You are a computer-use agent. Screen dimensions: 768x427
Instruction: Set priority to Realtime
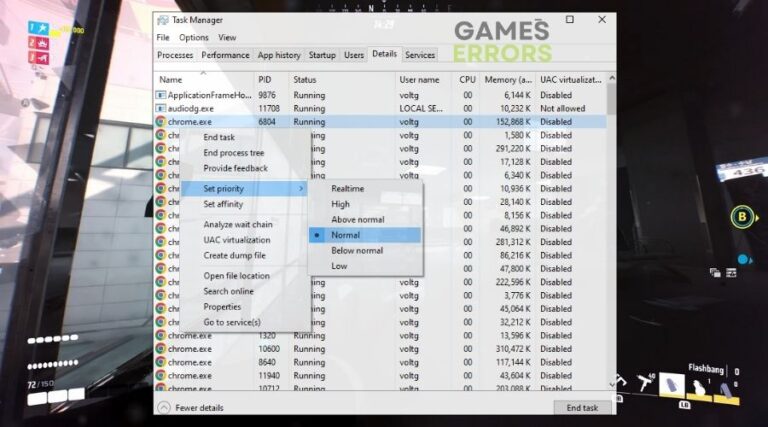pos(347,188)
